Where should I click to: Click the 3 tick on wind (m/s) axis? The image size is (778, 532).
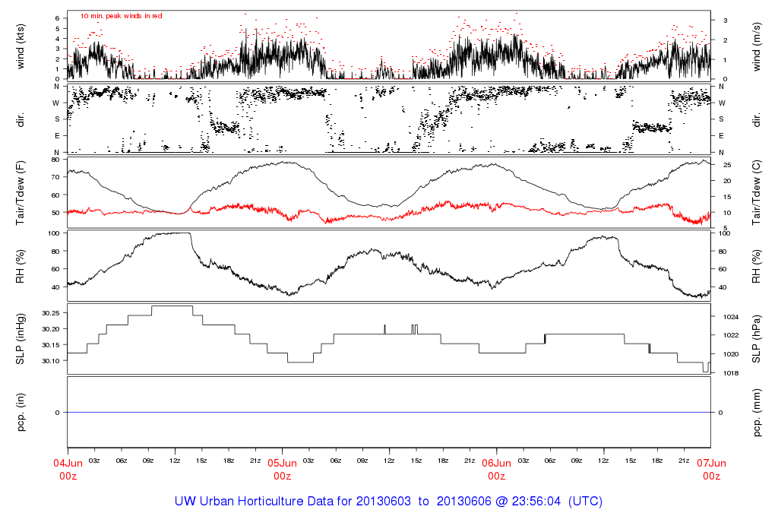click(x=726, y=21)
